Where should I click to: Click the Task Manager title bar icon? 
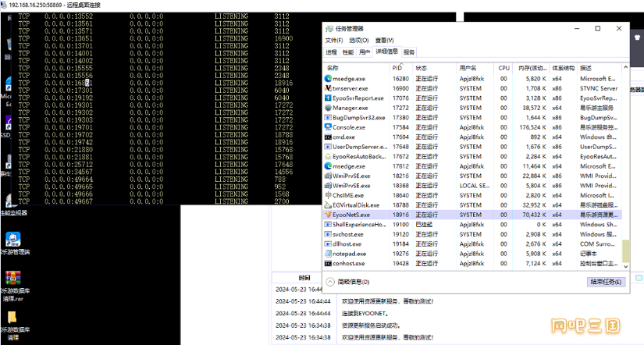click(x=329, y=29)
